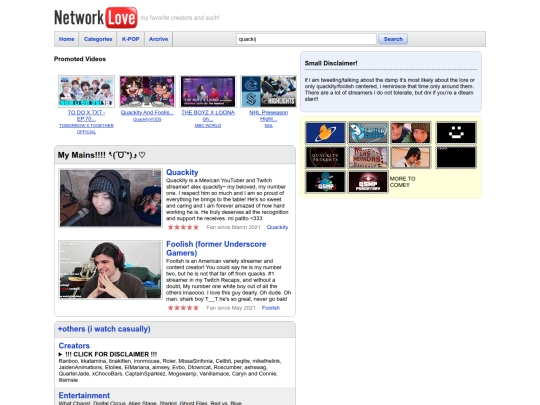The width and height of the screenshot is (540, 405).
Task: Open the K-POP tab
Action: pos(131,39)
